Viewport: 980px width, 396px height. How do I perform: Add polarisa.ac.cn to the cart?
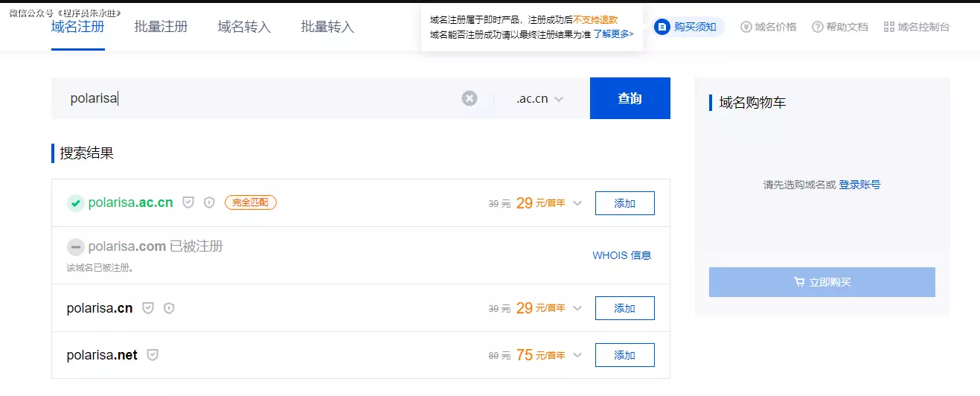624,203
